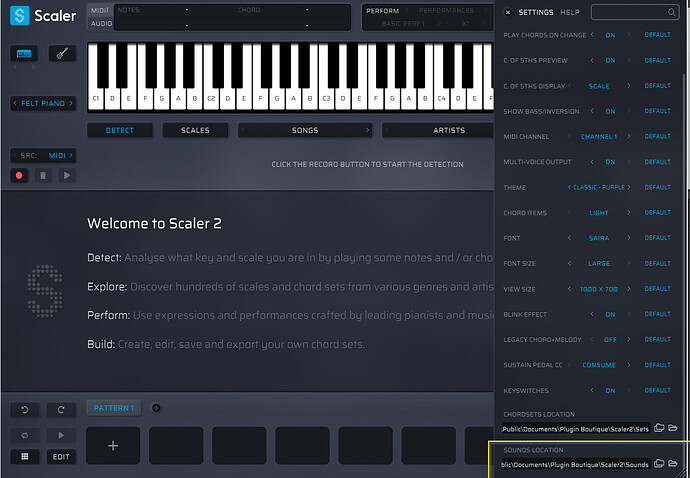Viewport: 690px width, 478px height.
Task: Reset View Size to Default
Action: (657, 289)
